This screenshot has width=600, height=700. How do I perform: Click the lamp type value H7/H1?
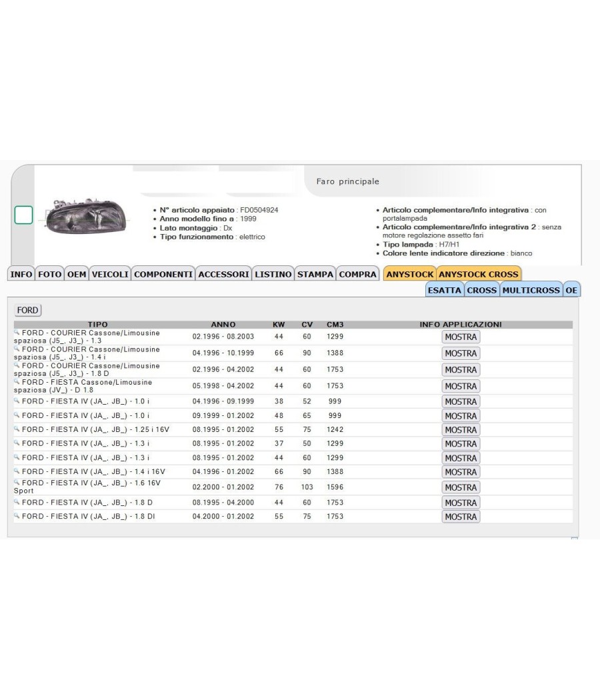tap(449, 244)
